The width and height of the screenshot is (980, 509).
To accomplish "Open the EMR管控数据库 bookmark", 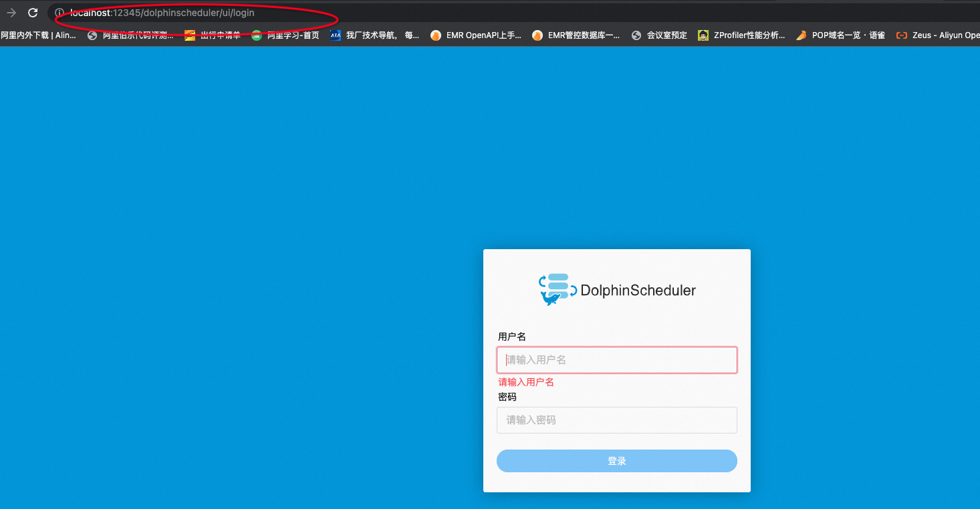I will 578,35.
